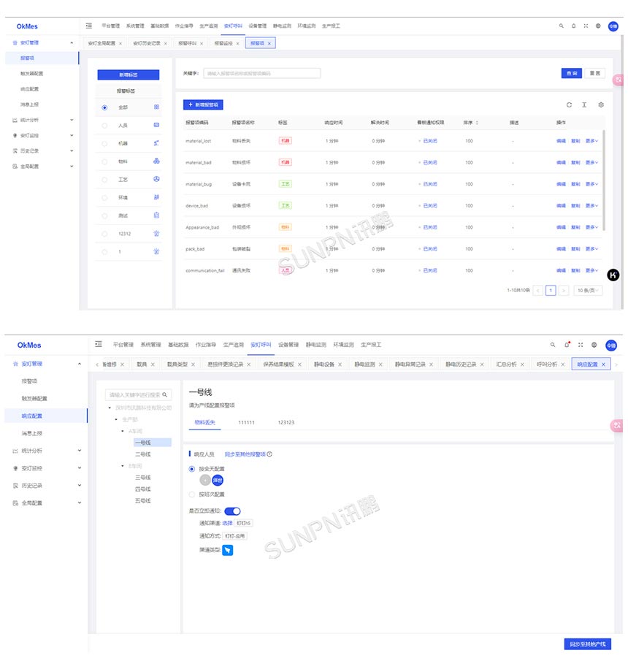
Task: Click the black floating K icon
Action: (x=613, y=275)
